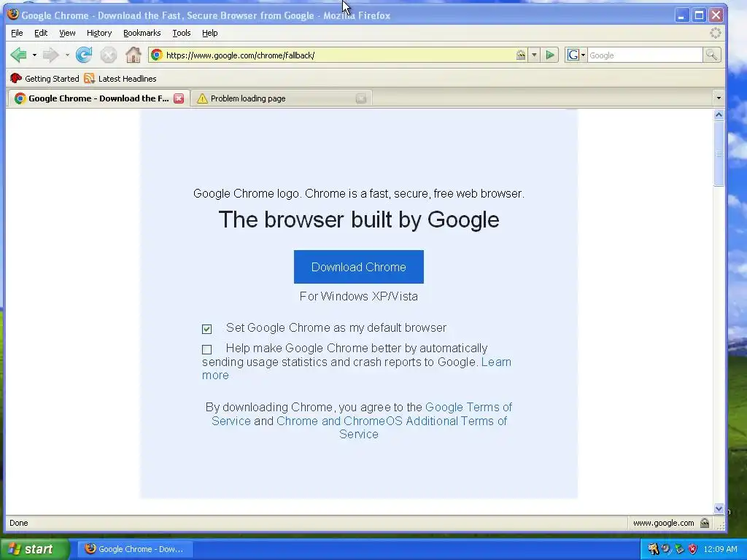The image size is (747, 560).
Task: Open the Edit menu
Action: pyautogui.click(x=41, y=33)
